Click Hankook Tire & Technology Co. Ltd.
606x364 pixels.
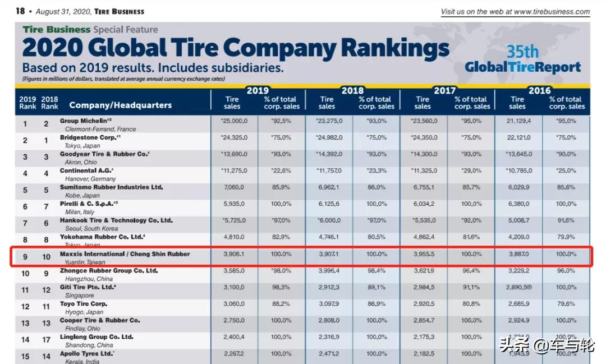click(x=116, y=220)
